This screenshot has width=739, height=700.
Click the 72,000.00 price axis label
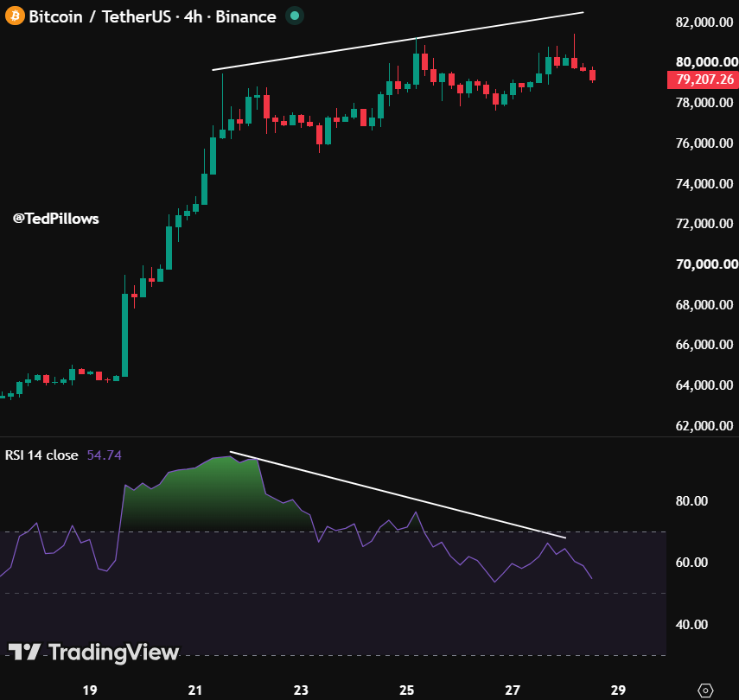coord(704,224)
